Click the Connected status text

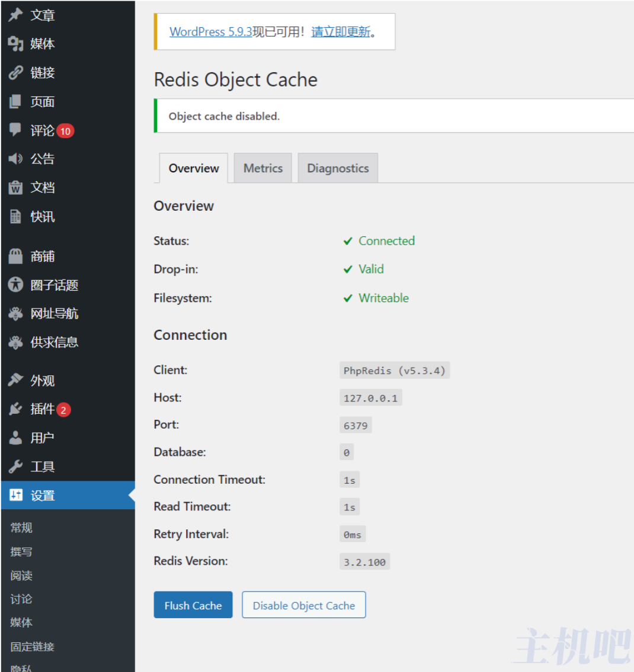coord(386,241)
